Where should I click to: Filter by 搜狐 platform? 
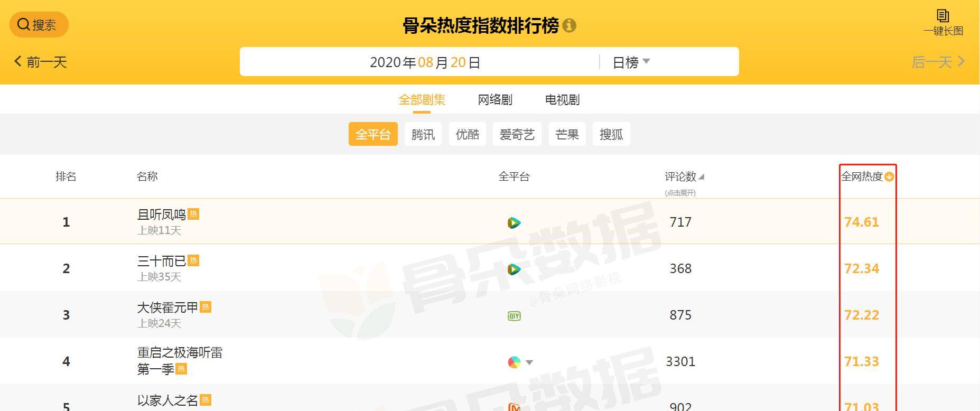(611, 134)
